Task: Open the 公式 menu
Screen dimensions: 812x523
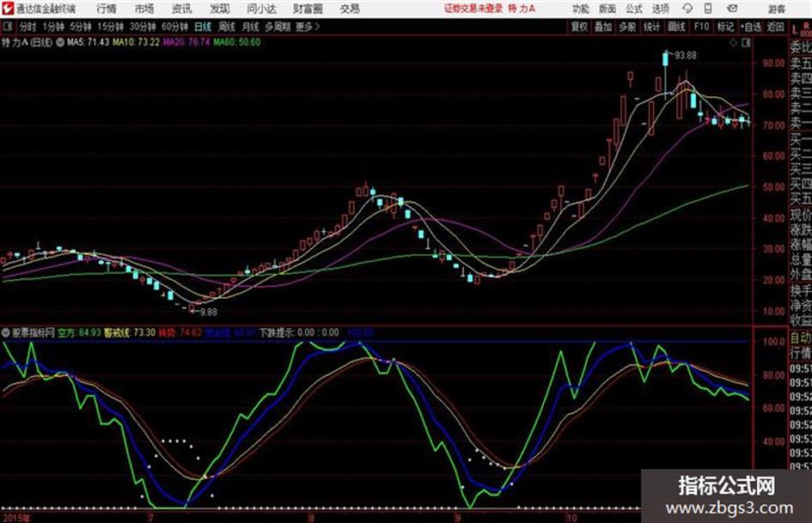Action: (634, 9)
